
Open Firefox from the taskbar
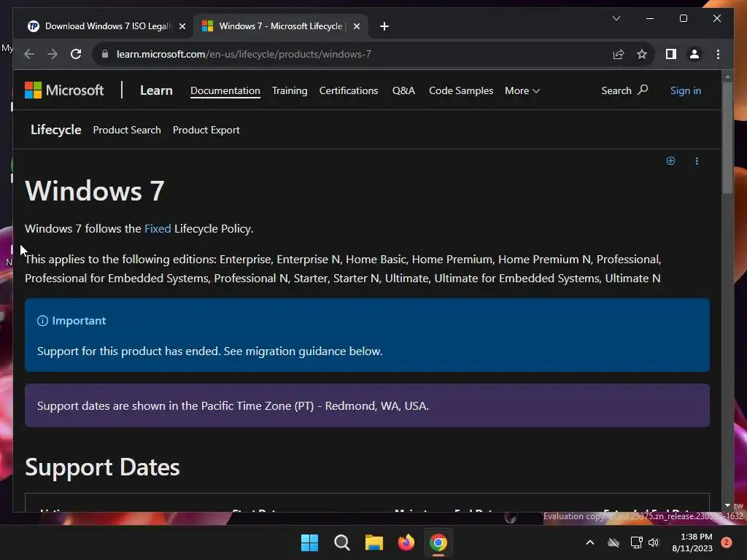click(406, 542)
